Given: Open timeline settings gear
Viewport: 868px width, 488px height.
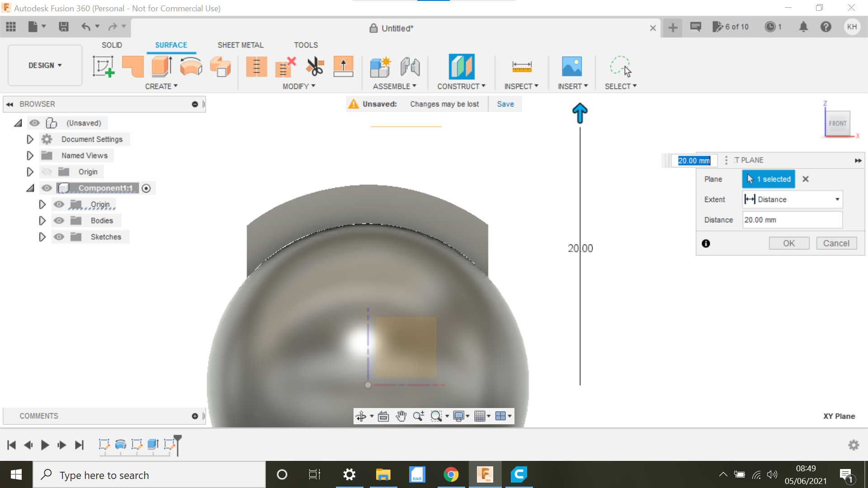Looking at the screenshot, I should pyautogui.click(x=854, y=445).
